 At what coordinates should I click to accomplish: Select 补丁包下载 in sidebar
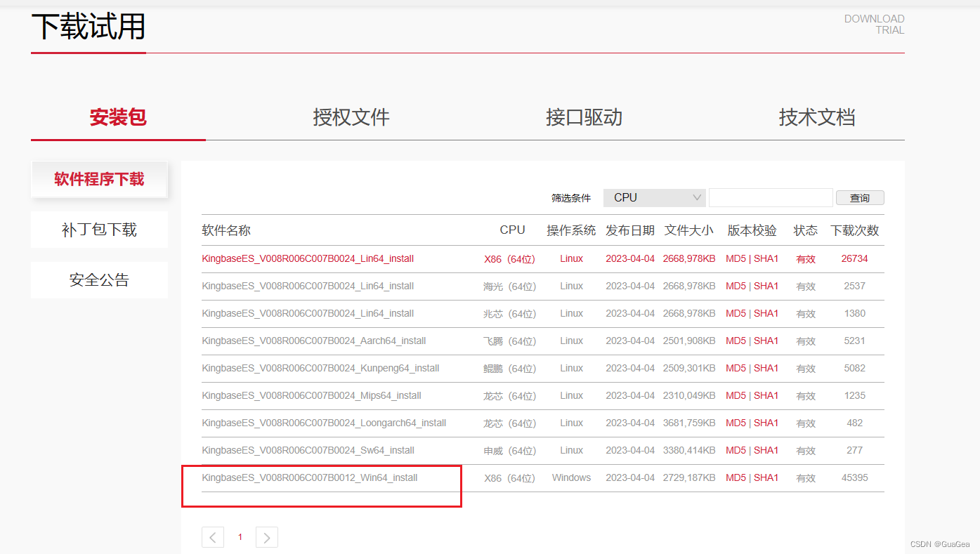(x=99, y=230)
